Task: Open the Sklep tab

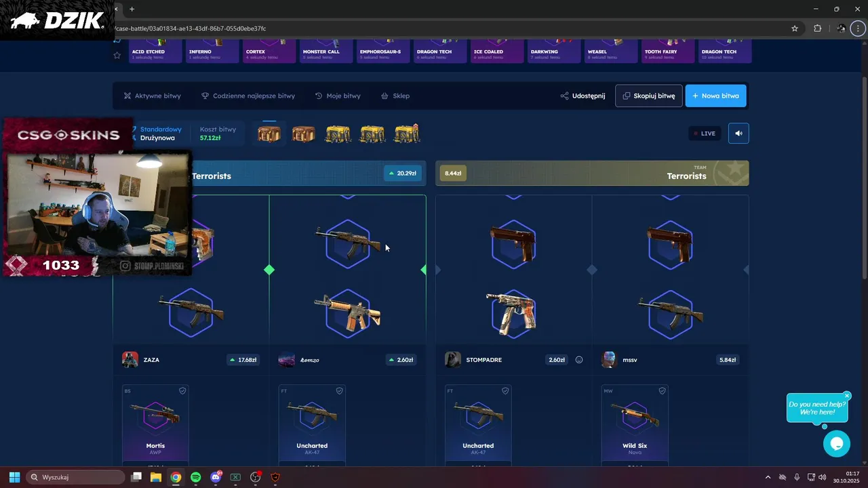Action: point(395,96)
